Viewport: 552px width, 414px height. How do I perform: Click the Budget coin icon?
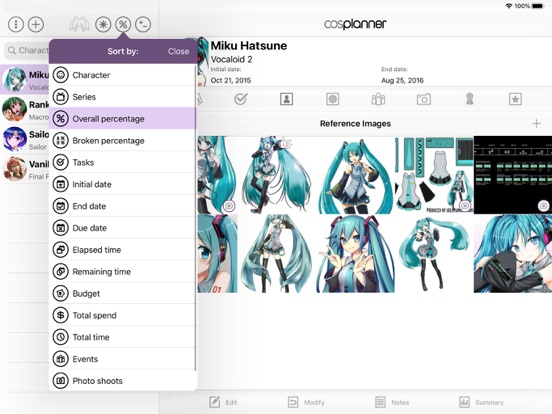61,293
